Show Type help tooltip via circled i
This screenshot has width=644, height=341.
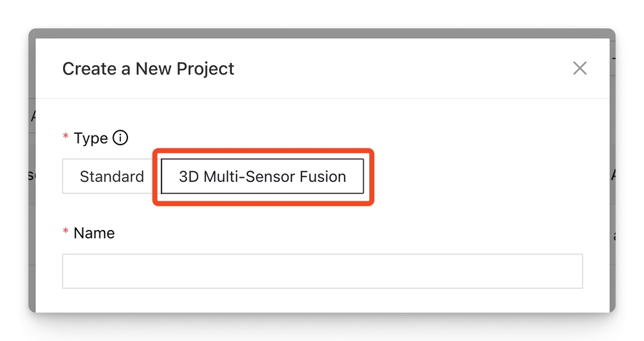(120, 138)
